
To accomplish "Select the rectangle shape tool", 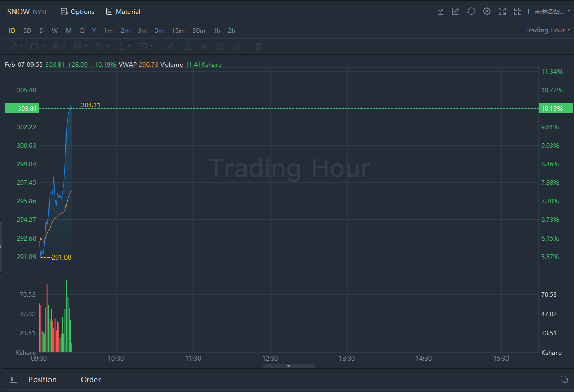I will (x=35, y=46).
